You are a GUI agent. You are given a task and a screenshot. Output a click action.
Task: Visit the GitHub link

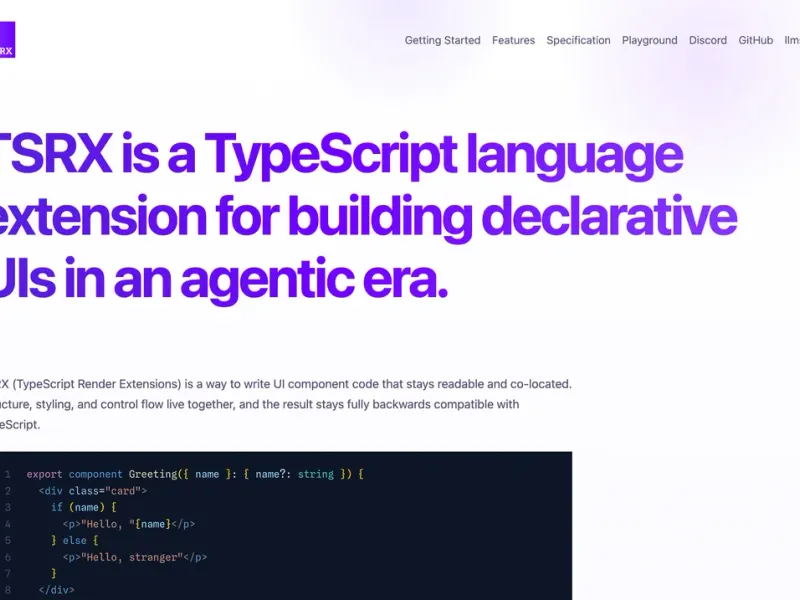756,40
